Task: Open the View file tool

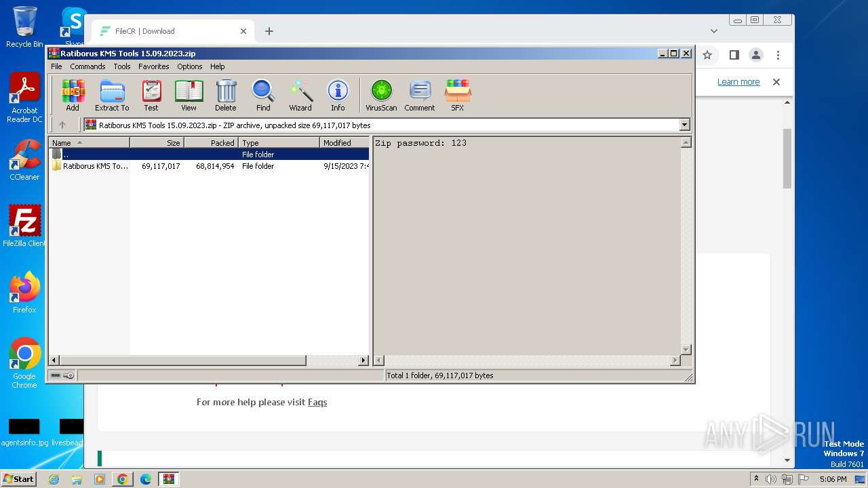Action: 189,95
